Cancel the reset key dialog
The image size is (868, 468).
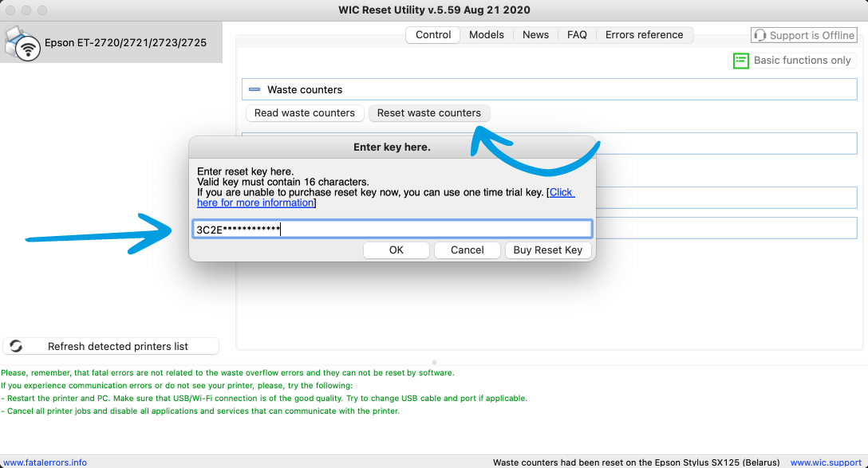tap(468, 250)
